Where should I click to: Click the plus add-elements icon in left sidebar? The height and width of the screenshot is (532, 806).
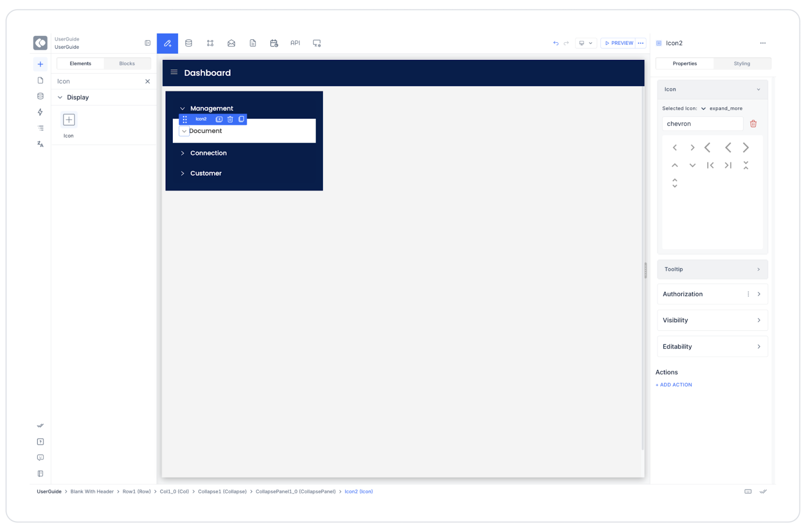[40, 64]
